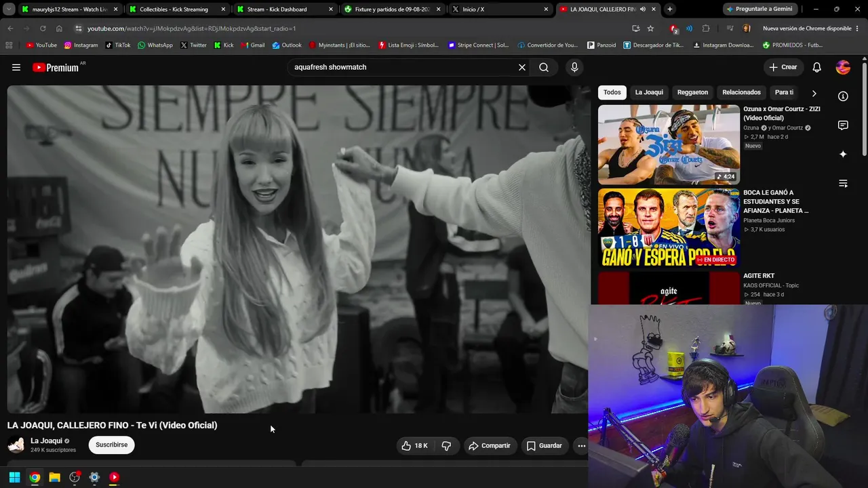
Task: Go to YouTube Premium home logo
Action: [x=56, y=67]
